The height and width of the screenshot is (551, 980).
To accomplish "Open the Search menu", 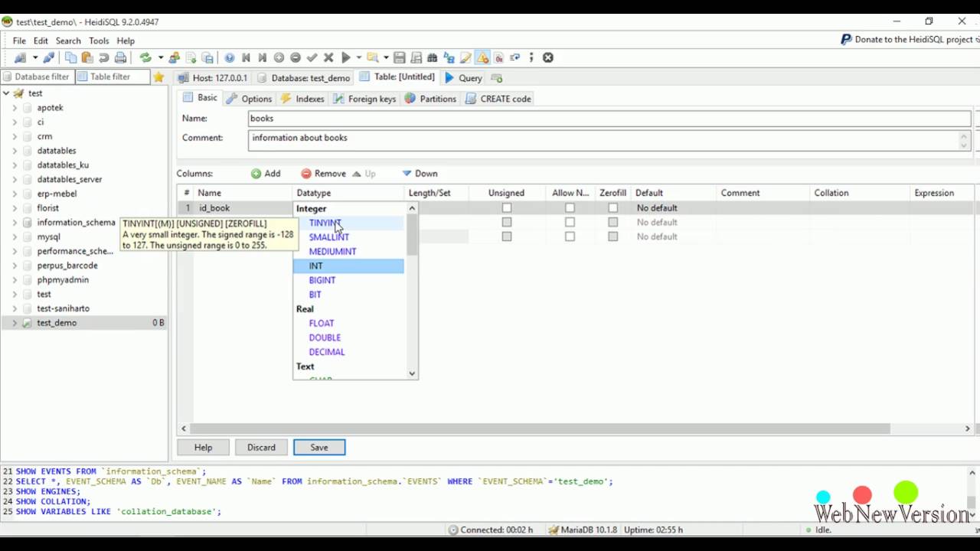I will 68,41.
